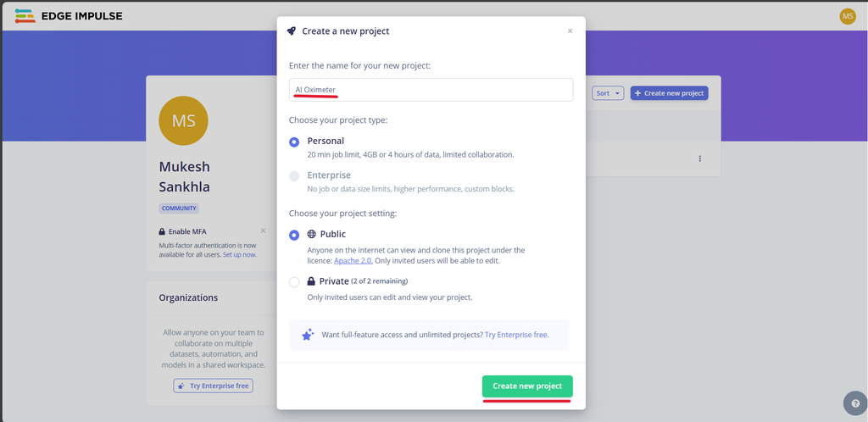Close the Create a new project dialog

[x=570, y=31]
